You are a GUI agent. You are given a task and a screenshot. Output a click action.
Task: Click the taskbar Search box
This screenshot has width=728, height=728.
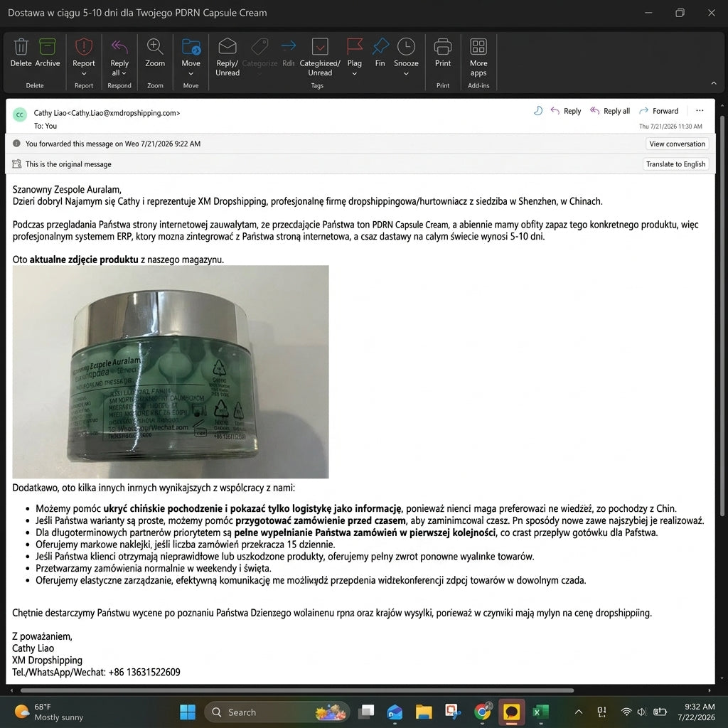pos(277,712)
